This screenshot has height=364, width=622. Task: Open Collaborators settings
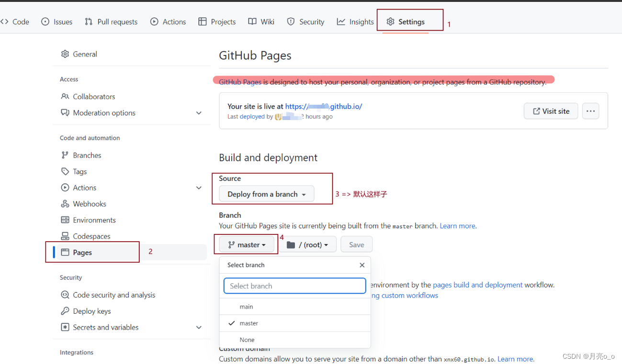[x=131, y=97]
